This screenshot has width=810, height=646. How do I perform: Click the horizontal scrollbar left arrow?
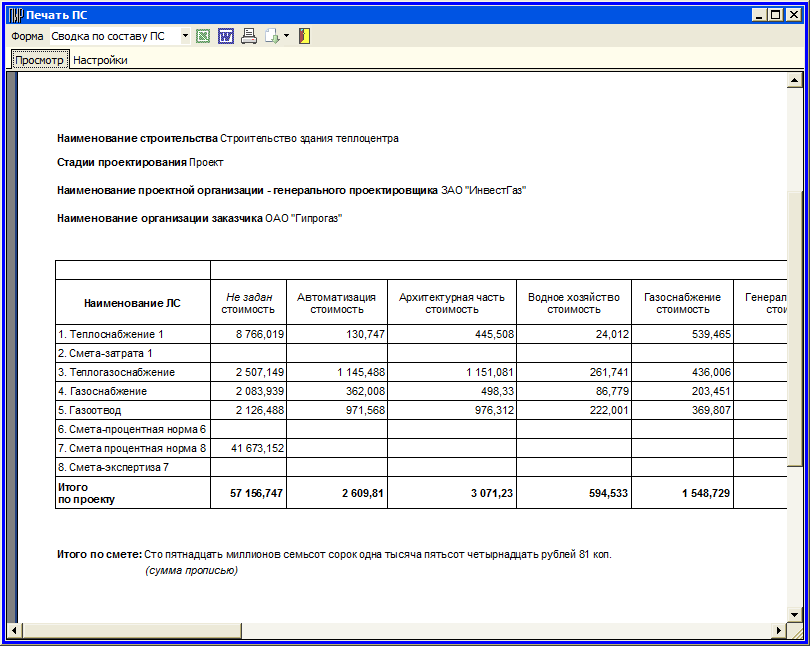point(15,631)
